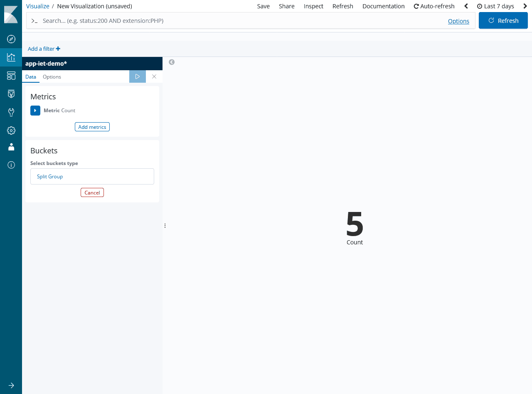Click the info circle icon in sidebar
This screenshot has width=532, height=394.
pyautogui.click(x=11, y=165)
